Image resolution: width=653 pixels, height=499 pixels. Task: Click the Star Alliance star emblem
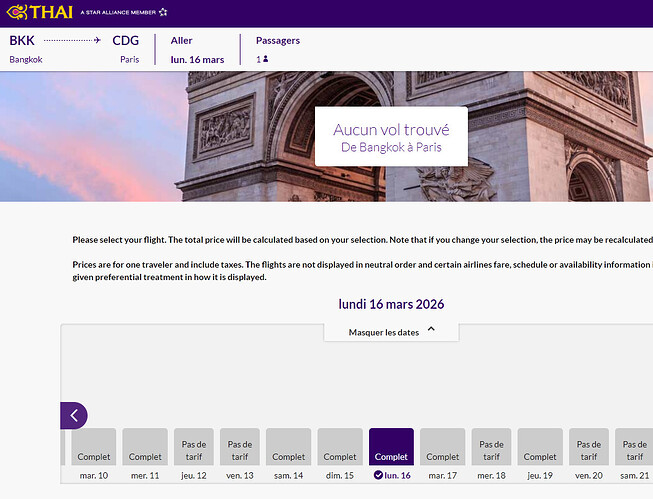(163, 12)
